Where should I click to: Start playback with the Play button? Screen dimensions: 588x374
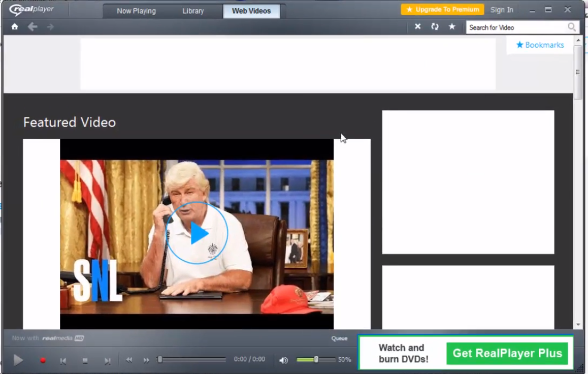click(18, 360)
